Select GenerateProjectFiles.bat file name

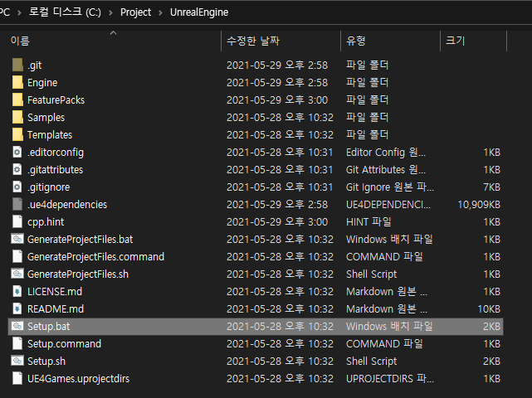pos(80,240)
